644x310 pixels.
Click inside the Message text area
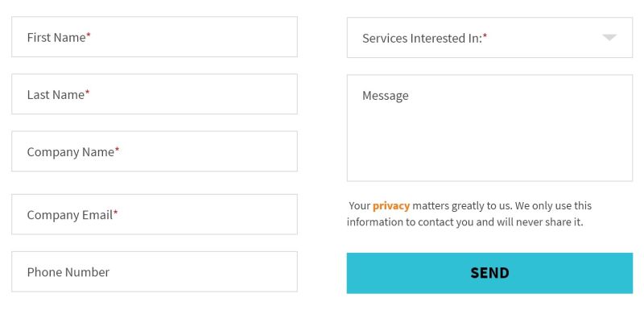click(x=489, y=128)
